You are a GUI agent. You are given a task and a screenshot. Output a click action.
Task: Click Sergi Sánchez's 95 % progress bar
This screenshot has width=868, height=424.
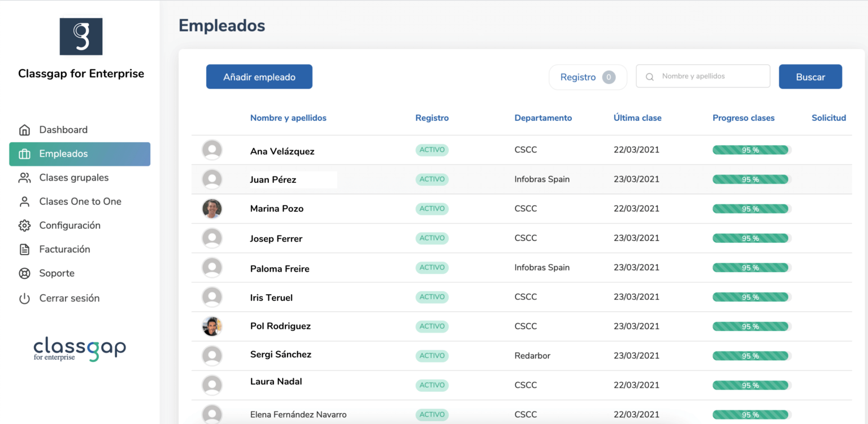pyautogui.click(x=752, y=356)
